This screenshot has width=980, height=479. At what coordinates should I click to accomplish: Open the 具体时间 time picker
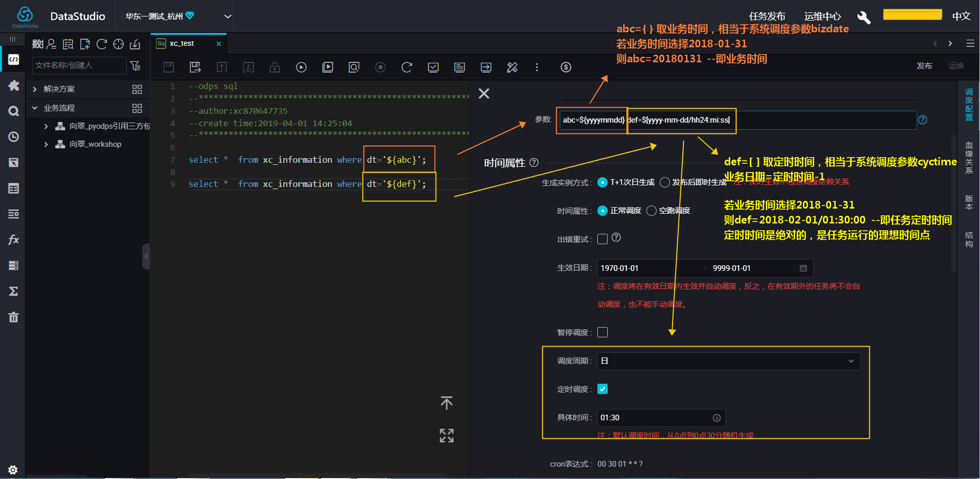click(x=661, y=418)
